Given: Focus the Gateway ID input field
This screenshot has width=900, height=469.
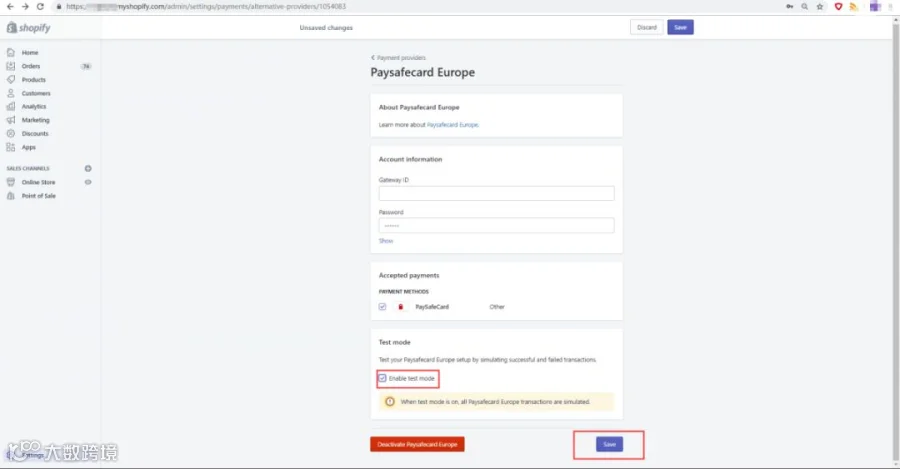Looking at the screenshot, I should tap(496, 193).
